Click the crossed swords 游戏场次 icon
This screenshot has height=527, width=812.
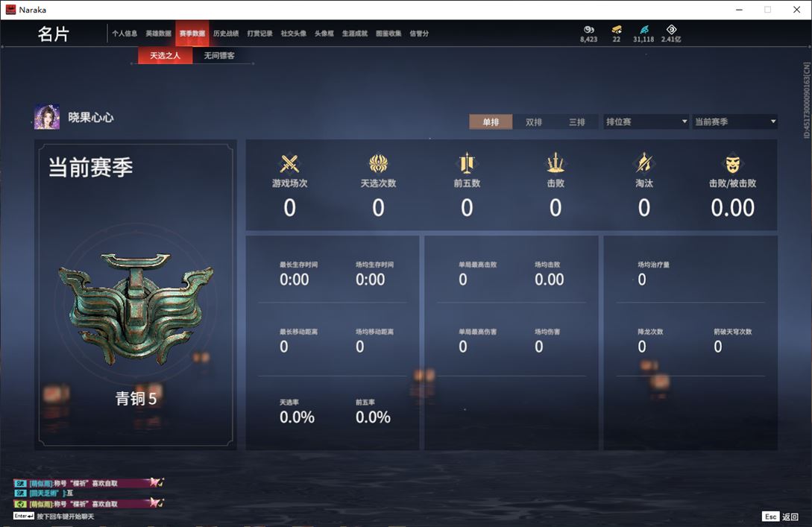[x=289, y=163]
